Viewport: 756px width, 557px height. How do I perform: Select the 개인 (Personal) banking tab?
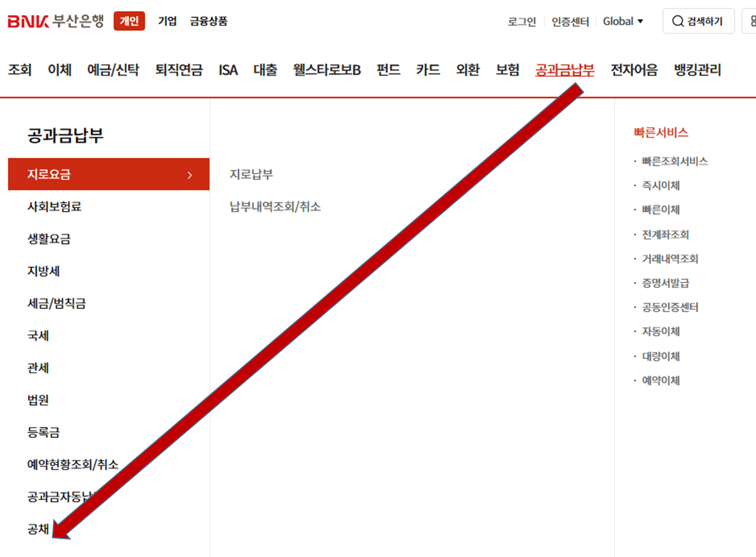point(128,21)
